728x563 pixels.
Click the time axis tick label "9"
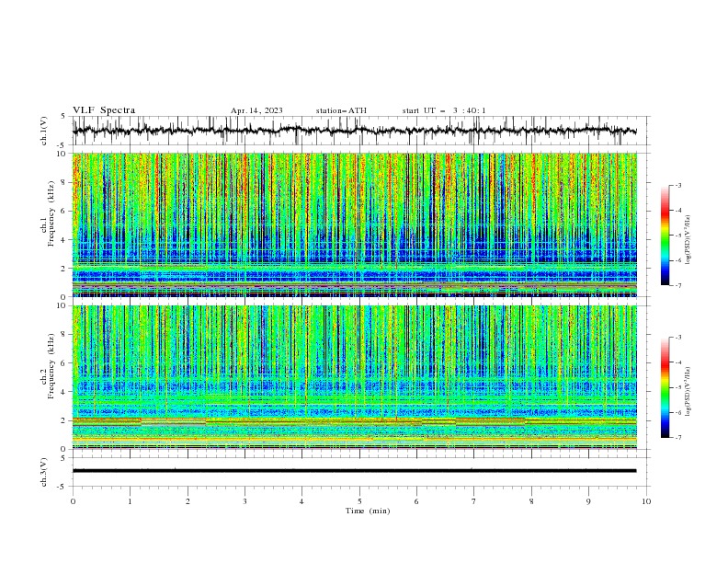[588, 501]
